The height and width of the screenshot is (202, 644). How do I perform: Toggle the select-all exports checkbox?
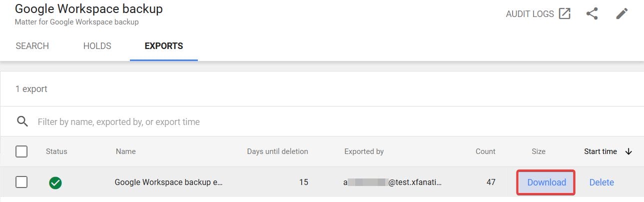tap(21, 151)
